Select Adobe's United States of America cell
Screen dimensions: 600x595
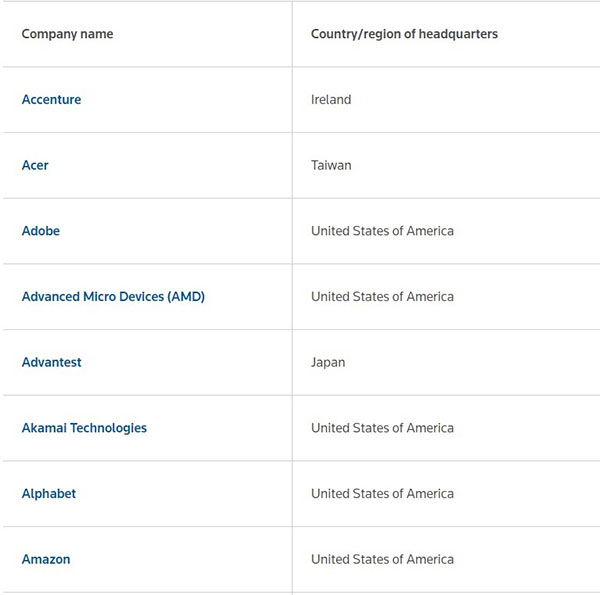tap(382, 231)
